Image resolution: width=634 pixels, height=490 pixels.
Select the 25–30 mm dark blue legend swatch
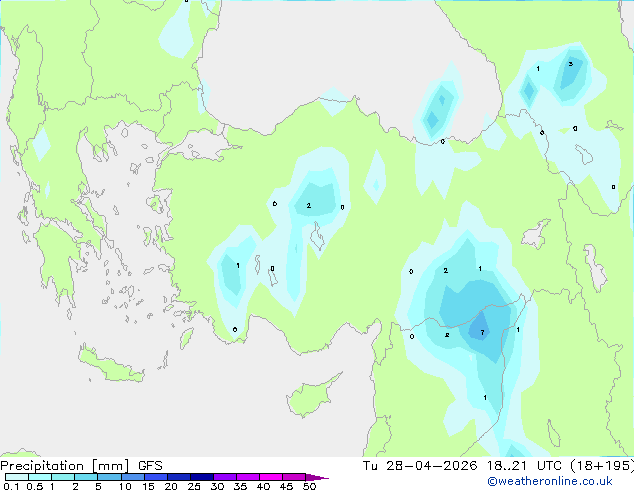[x=201, y=477]
